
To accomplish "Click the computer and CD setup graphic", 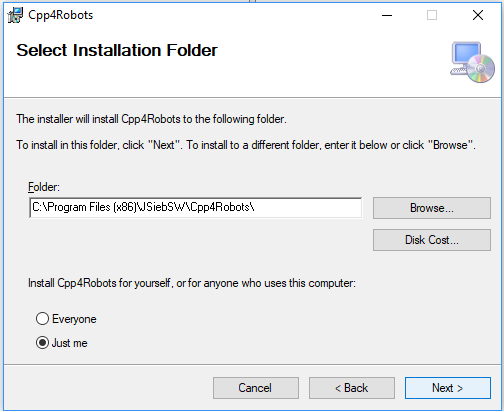I will pos(472,62).
